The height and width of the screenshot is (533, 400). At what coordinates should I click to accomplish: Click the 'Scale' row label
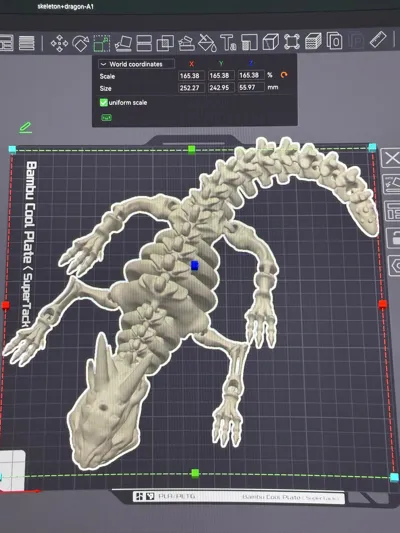click(107, 76)
